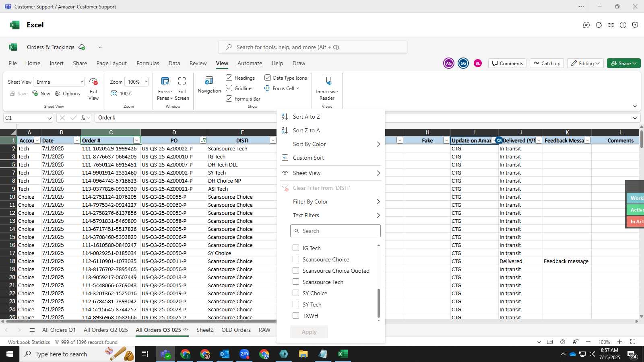
Task: Click the filter values Search box
Action: click(x=335, y=231)
